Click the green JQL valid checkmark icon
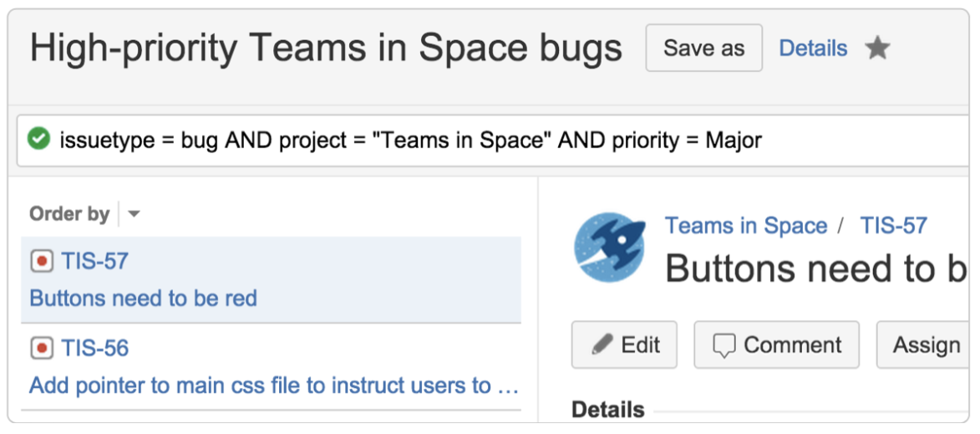The image size is (980, 434). coord(38,139)
